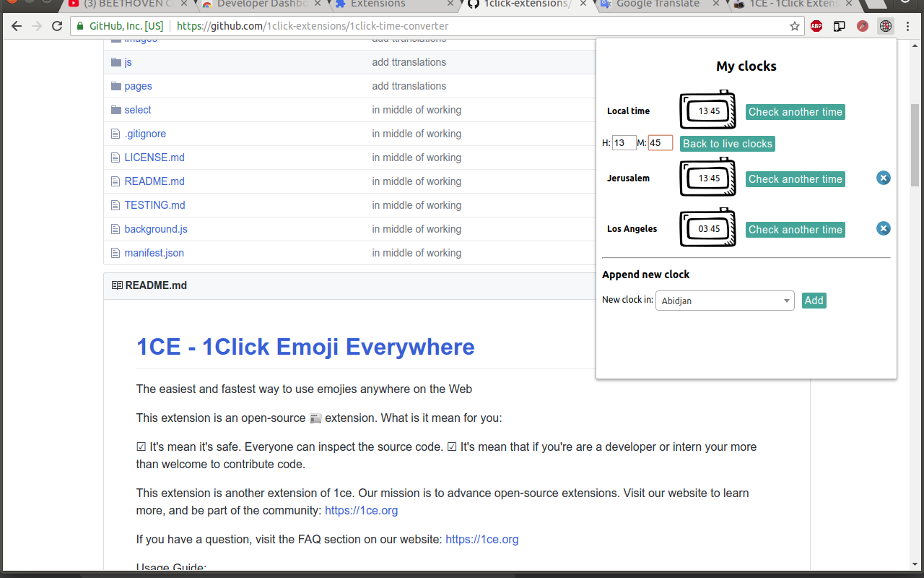The width and height of the screenshot is (924, 578).
Task: Click the Los Angeles clock image
Action: 707,228
